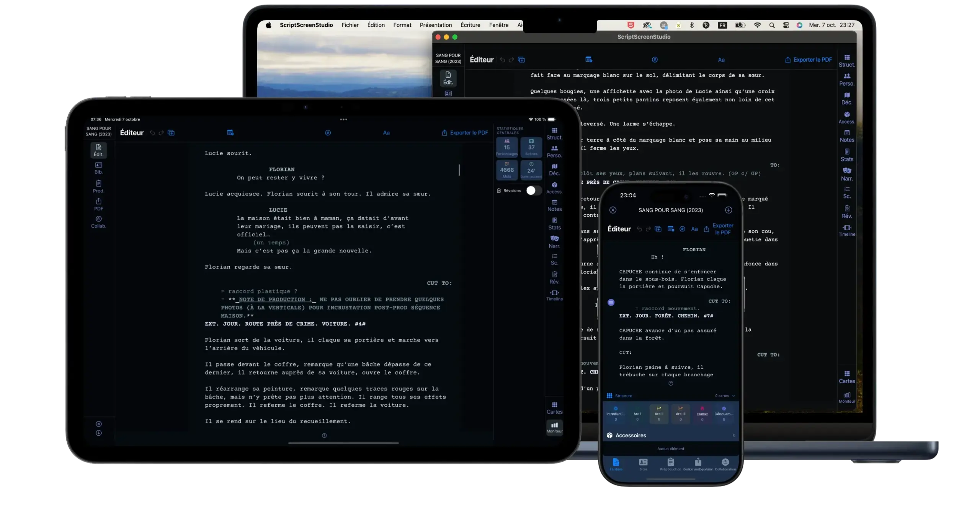The image size is (980, 511).
Task: Open Narr. narrative panel on the iPad
Action: tap(554, 242)
